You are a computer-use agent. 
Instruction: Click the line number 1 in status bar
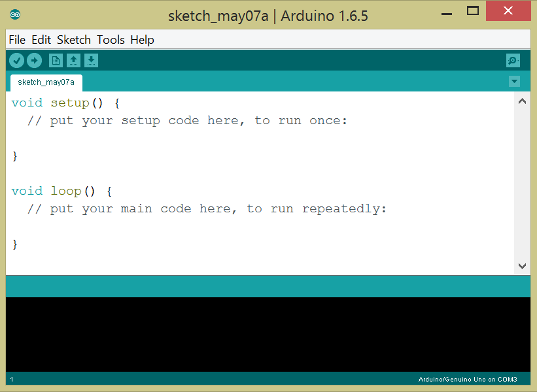pyautogui.click(x=12, y=380)
